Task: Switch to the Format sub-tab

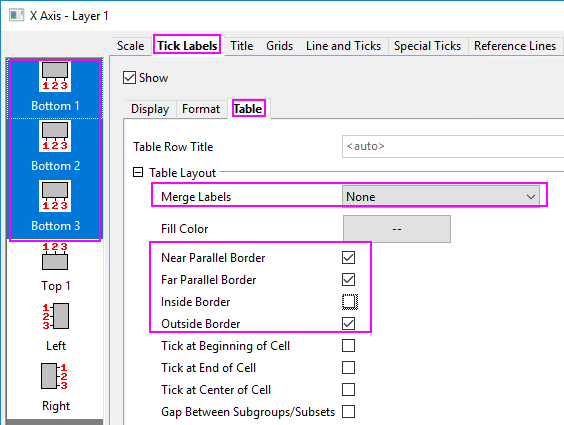Action: click(201, 109)
